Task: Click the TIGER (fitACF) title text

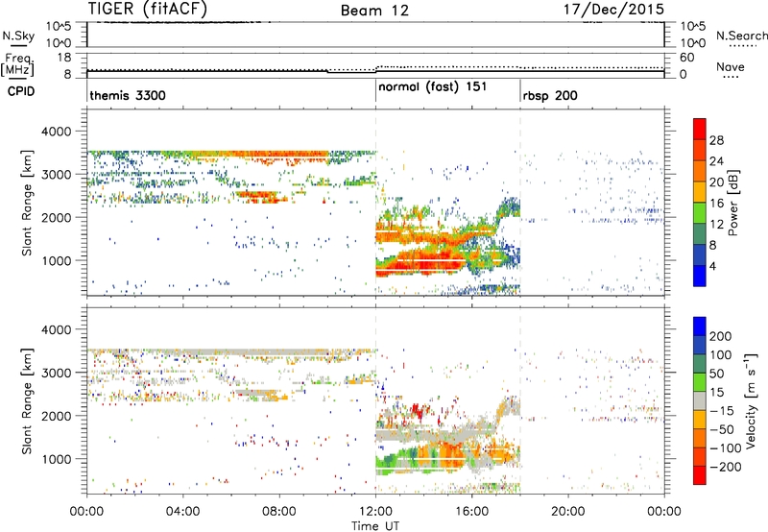Action: coord(148,9)
